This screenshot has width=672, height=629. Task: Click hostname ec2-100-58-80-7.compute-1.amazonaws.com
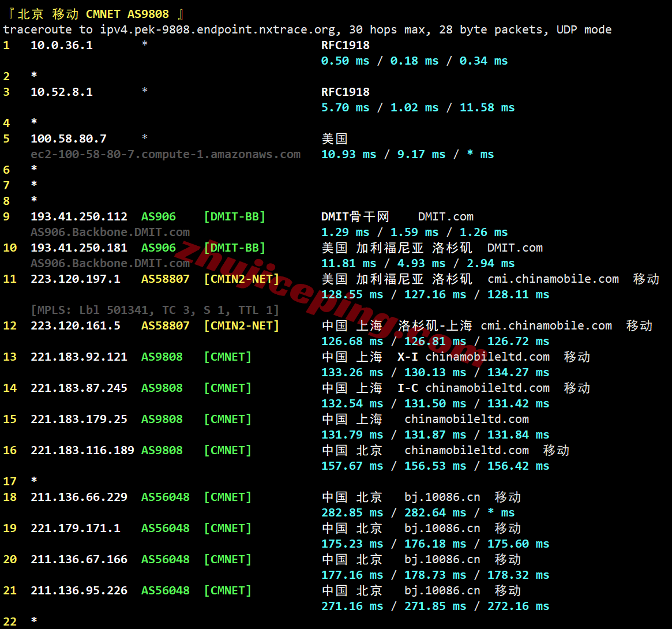pos(166,154)
